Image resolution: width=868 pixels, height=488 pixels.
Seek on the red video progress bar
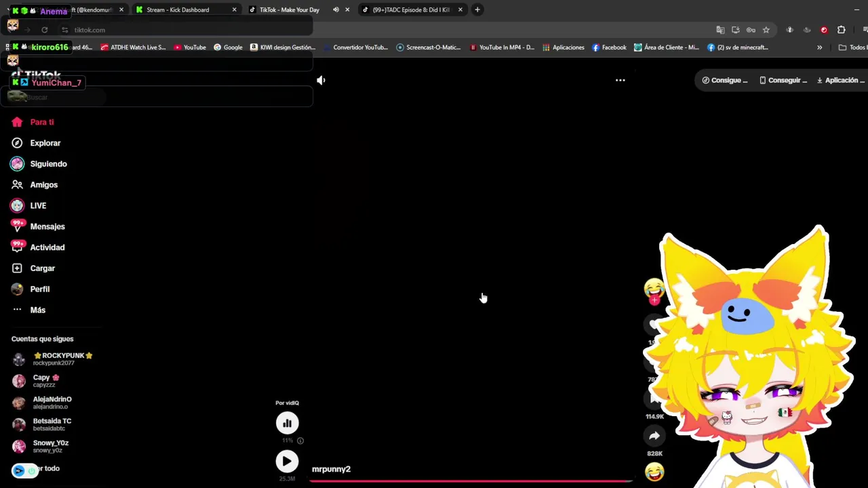tap(471, 481)
